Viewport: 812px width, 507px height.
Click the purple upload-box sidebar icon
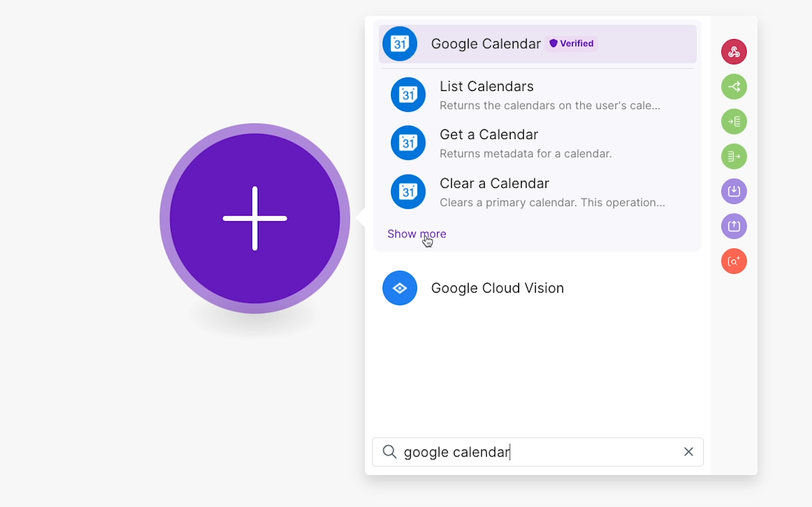coord(734,226)
